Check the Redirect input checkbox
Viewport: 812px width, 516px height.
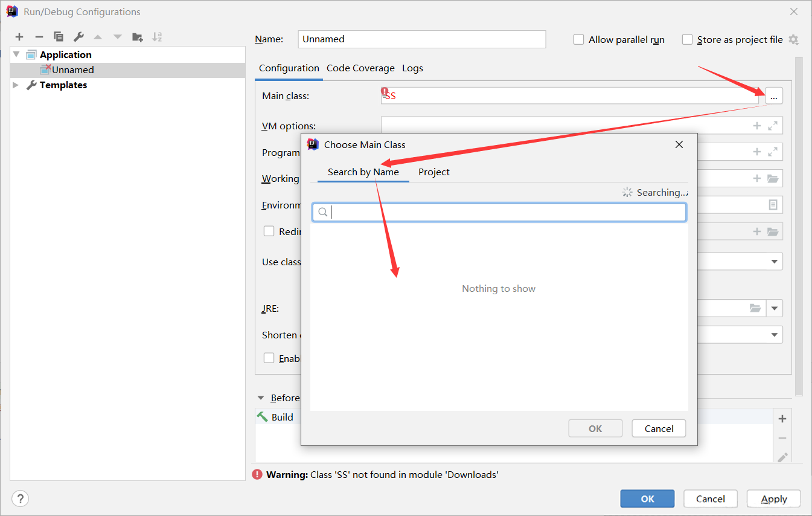coord(269,231)
